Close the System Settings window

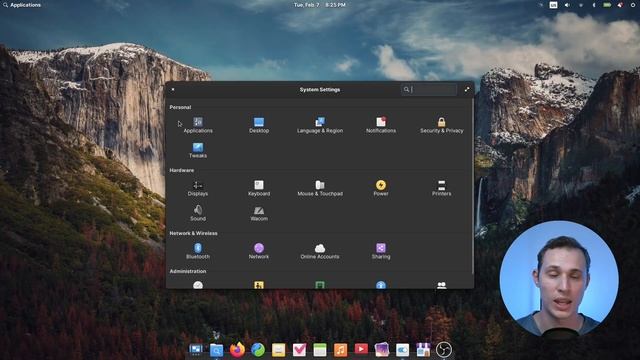pos(173,89)
